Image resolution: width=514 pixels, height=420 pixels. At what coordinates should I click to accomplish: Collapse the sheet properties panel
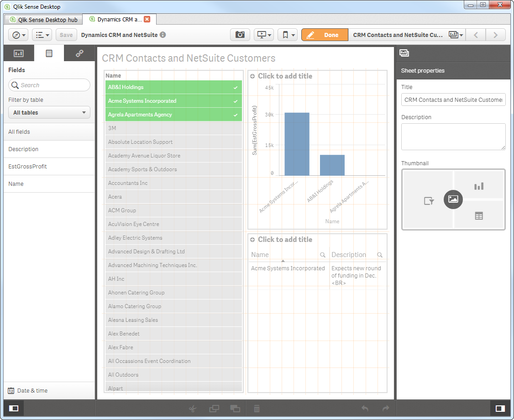click(500, 408)
